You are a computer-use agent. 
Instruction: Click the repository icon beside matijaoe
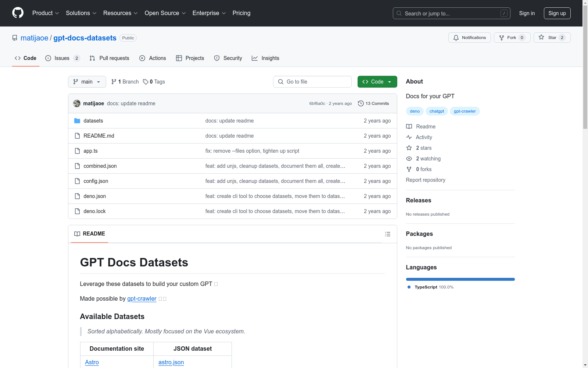[15, 38]
